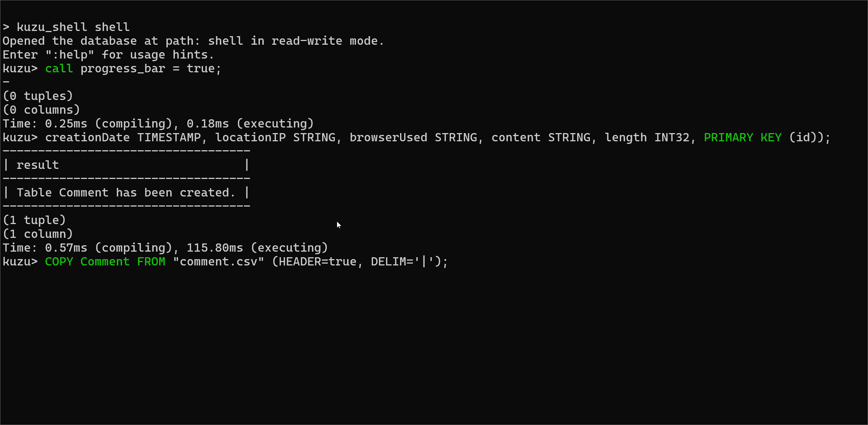Click the green "call" keyword
This screenshot has width=868, height=425.
(59, 69)
